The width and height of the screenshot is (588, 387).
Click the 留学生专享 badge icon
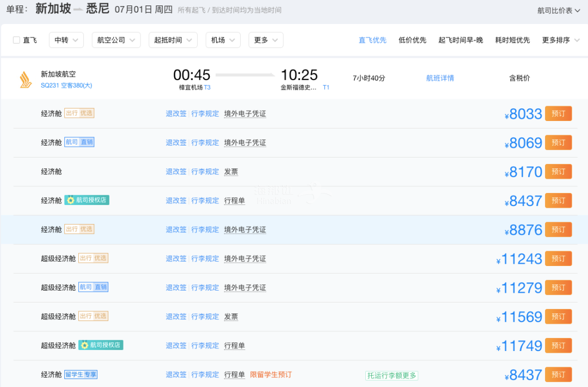coord(81,374)
